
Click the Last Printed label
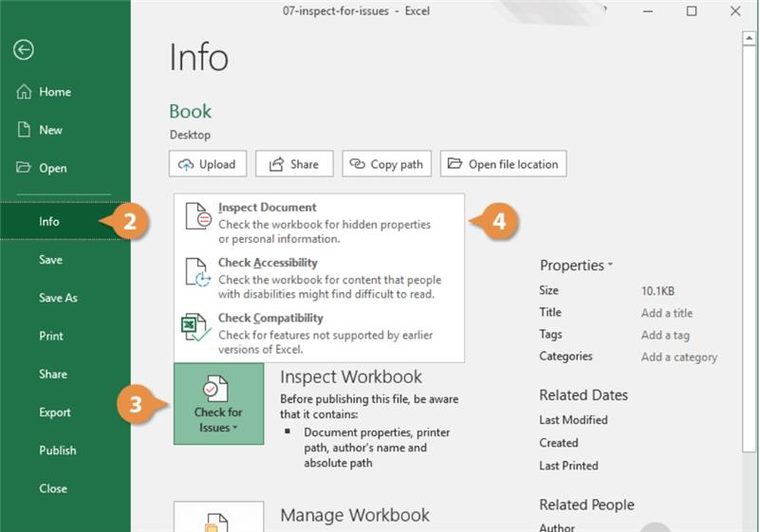click(x=568, y=466)
